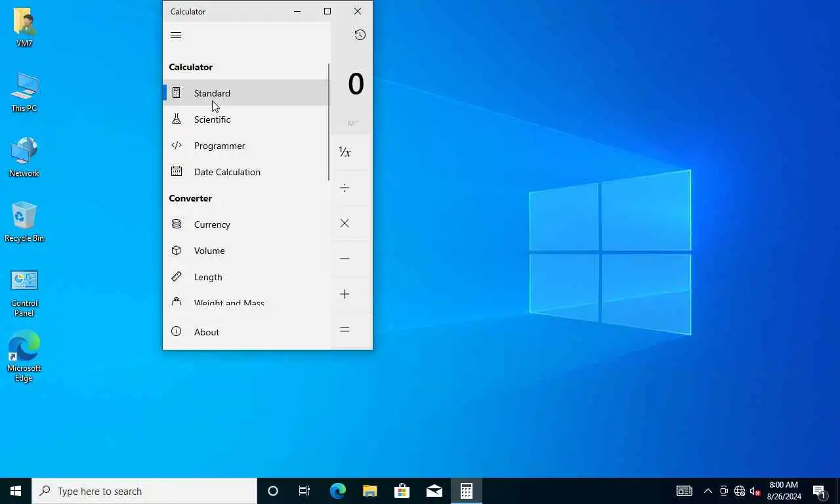Select Control Panel desktop icon
Image resolution: width=840 pixels, height=504 pixels.
[x=24, y=293]
